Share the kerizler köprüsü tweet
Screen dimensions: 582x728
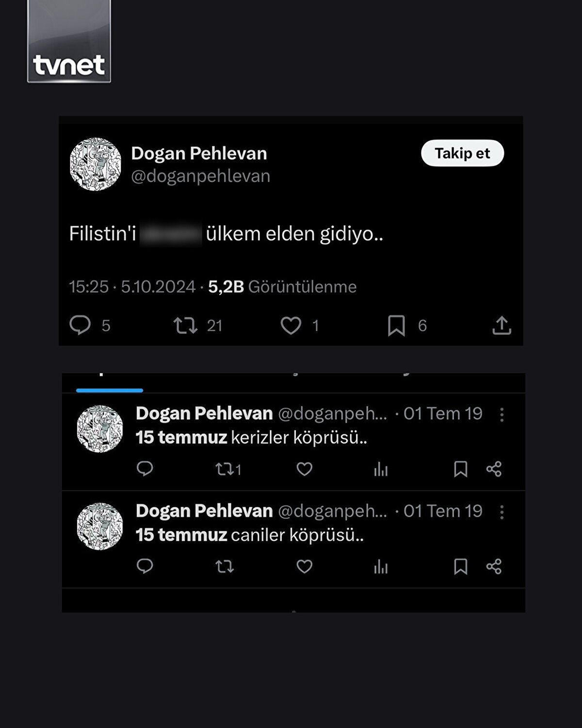tap(494, 469)
